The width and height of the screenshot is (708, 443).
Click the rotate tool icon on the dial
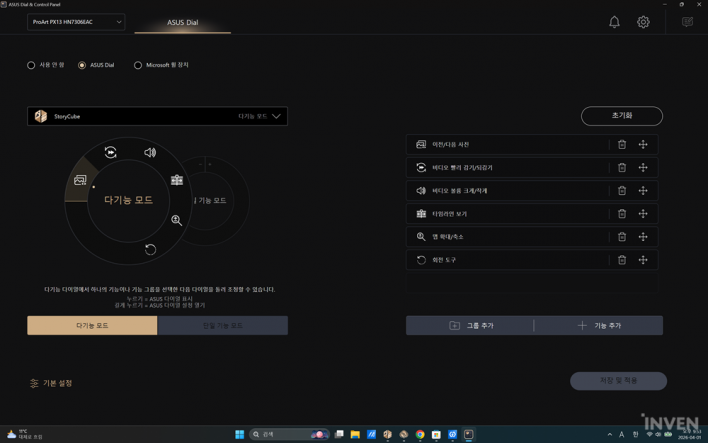point(150,249)
